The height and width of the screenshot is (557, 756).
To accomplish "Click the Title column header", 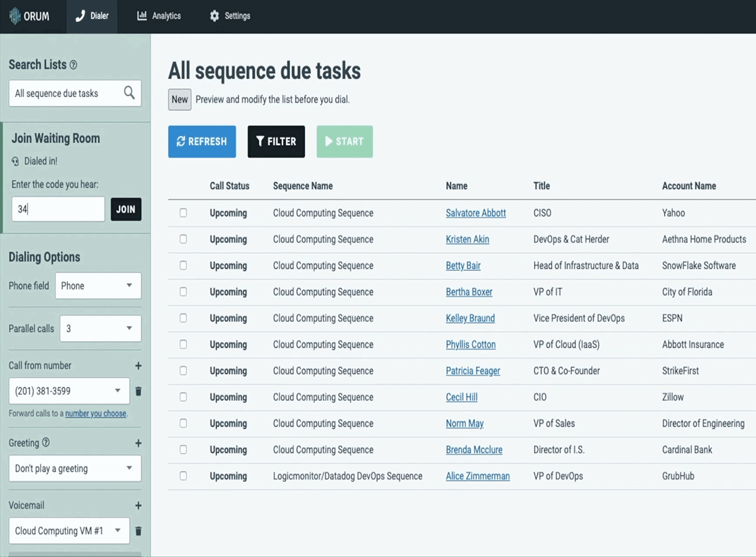I will point(542,186).
